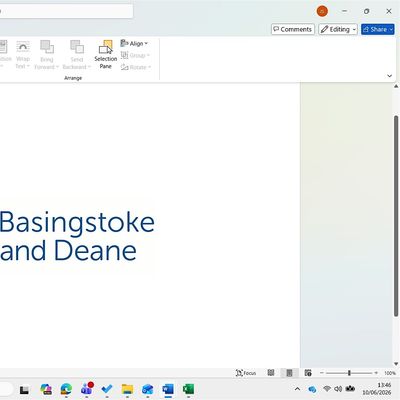Switch to Read Mode view

[x=271, y=373]
